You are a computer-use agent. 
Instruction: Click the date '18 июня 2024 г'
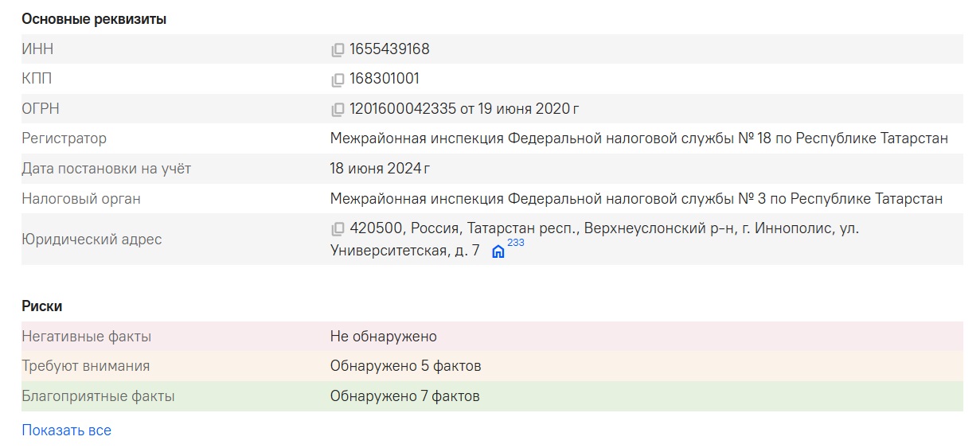pos(380,169)
